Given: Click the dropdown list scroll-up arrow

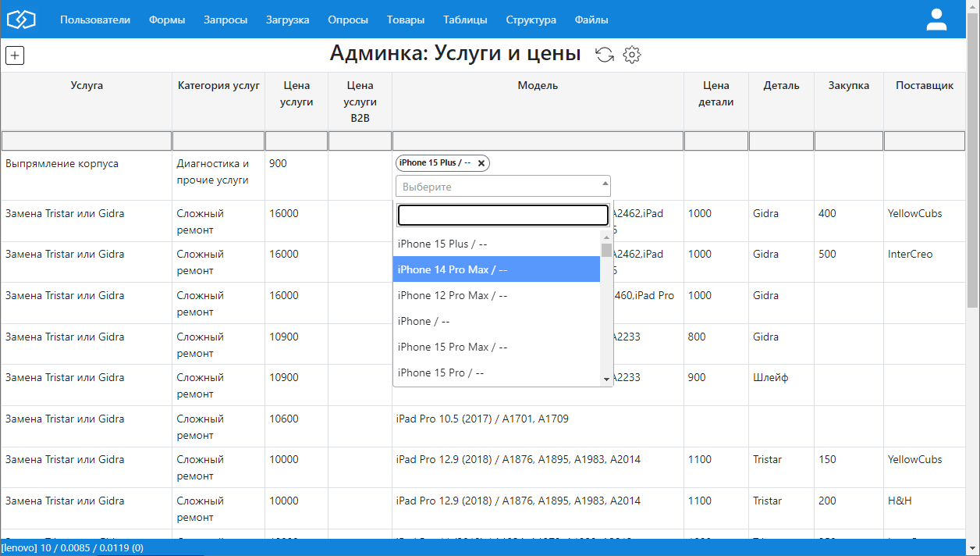Looking at the screenshot, I should pos(606,237).
